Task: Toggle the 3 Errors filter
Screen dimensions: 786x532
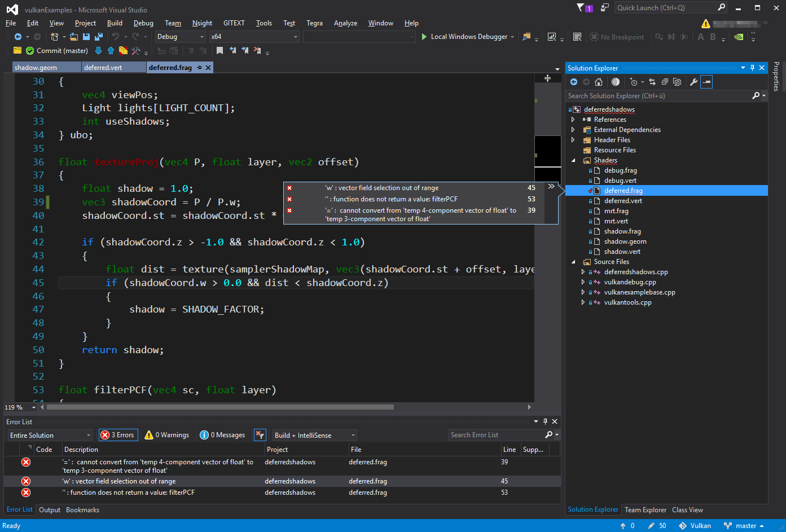Action: click(x=117, y=435)
